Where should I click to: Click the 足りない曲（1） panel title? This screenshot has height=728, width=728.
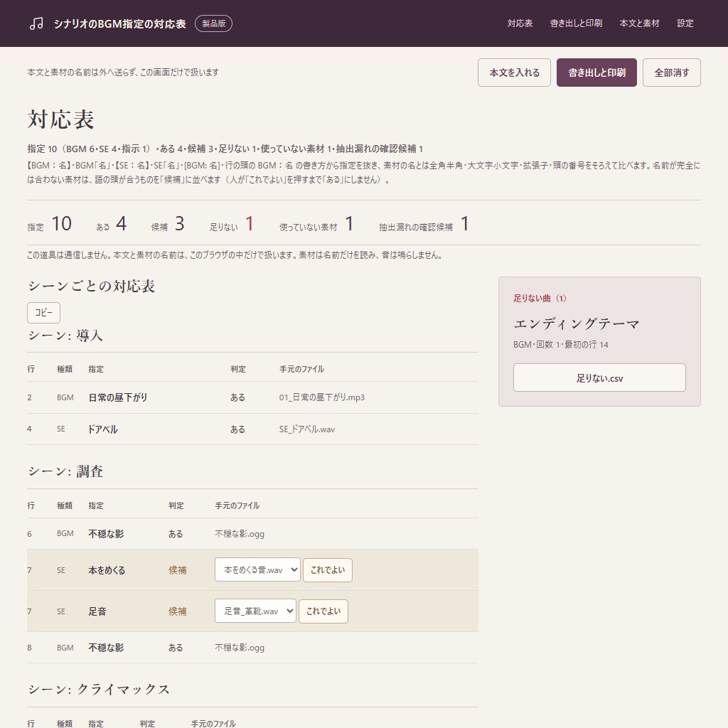pyautogui.click(x=540, y=298)
